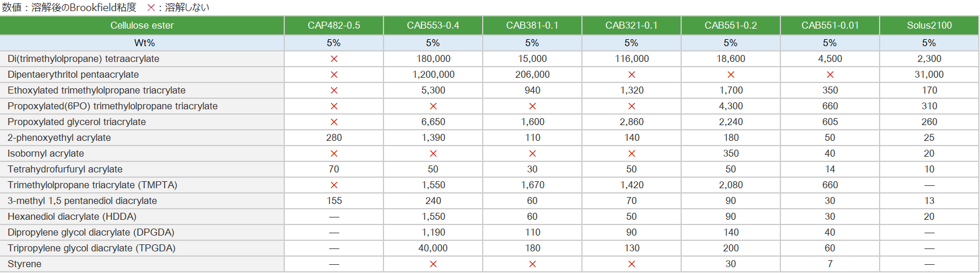Screen dimensions: 980x273
Task: Select the Hexanediol diacrylate (HDDA) row label
Action: click(72, 217)
